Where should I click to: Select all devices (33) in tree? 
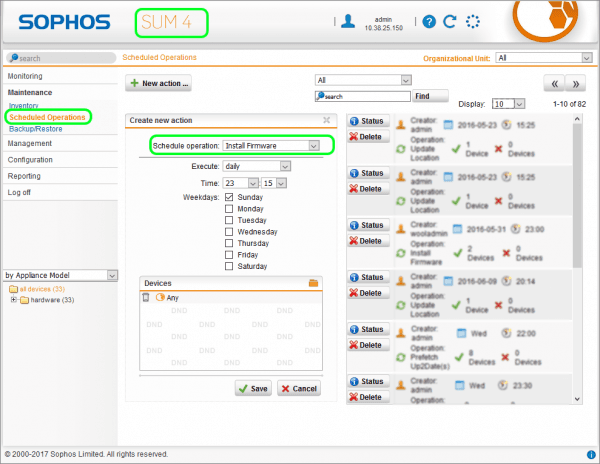[x=42, y=289]
